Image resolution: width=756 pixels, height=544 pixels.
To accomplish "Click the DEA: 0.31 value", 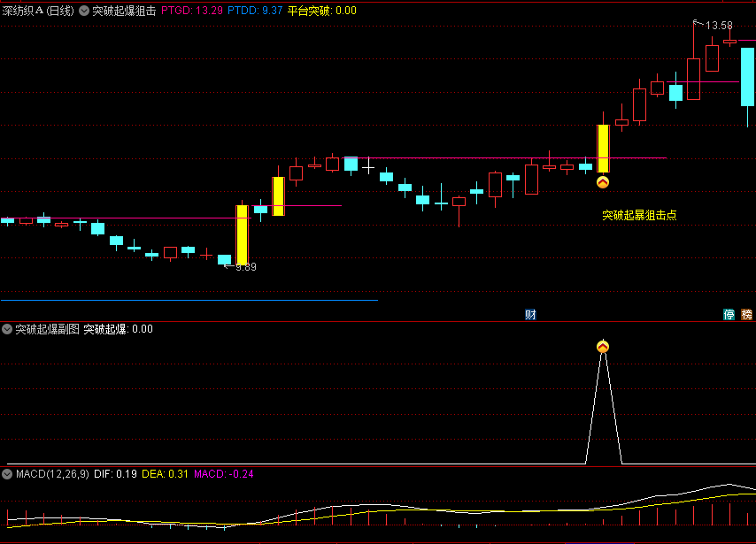I will pyautogui.click(x=165, y=474).
